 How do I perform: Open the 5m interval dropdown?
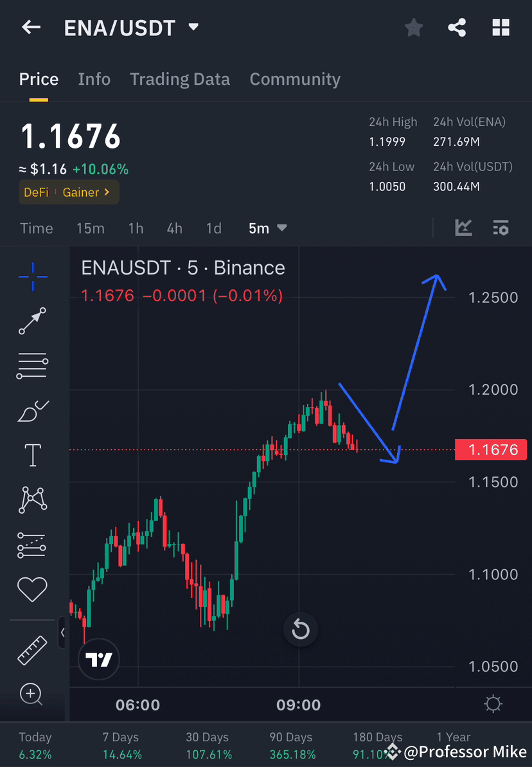tap(267, 228)
